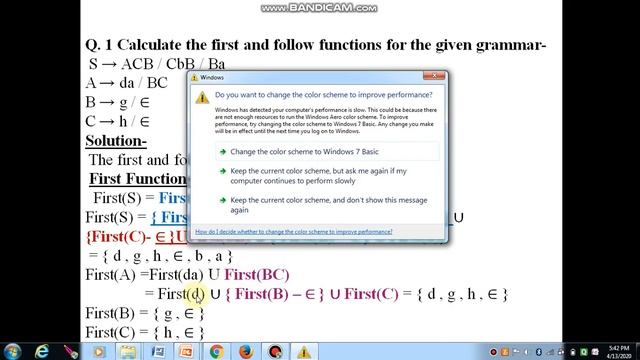Open Windows Media Player from the taskbar
Image resolution: width=640 pixels, height=360 pixels.
coord(99,352)
